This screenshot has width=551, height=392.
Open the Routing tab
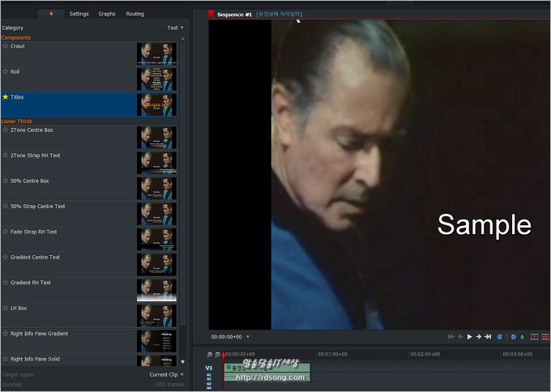click(135, 14)
